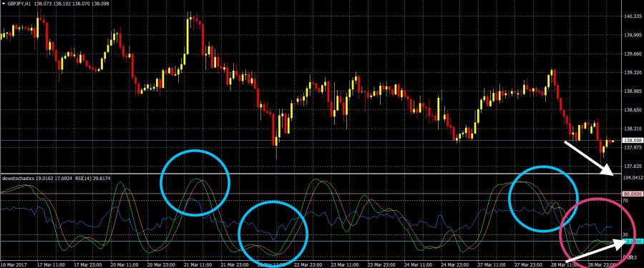Select the blue circle near 21 Mar 11:00
The image size is (644, 268).
click(x=195, y=183)
